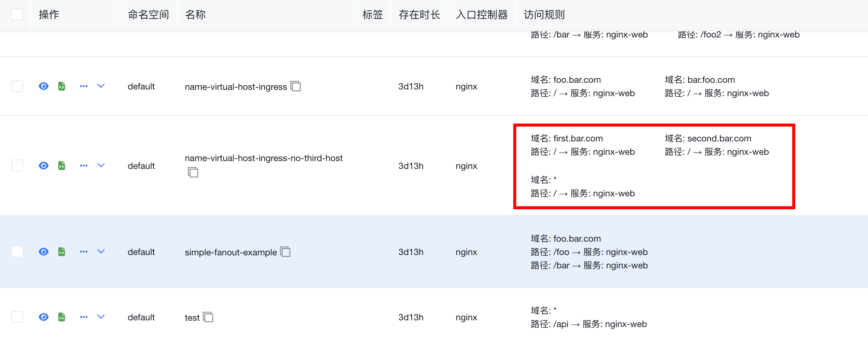Copy the name-virtual-host-ingress name
The height and width of the screenshot is (340, 868).
coord(296,86)
